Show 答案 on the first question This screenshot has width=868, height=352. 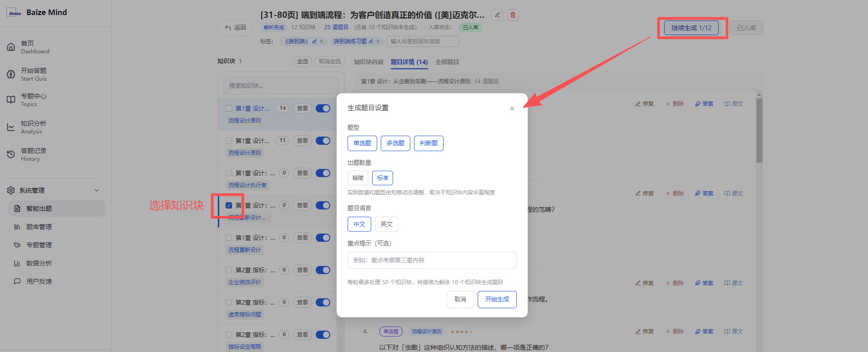click(x=704, y=104)
